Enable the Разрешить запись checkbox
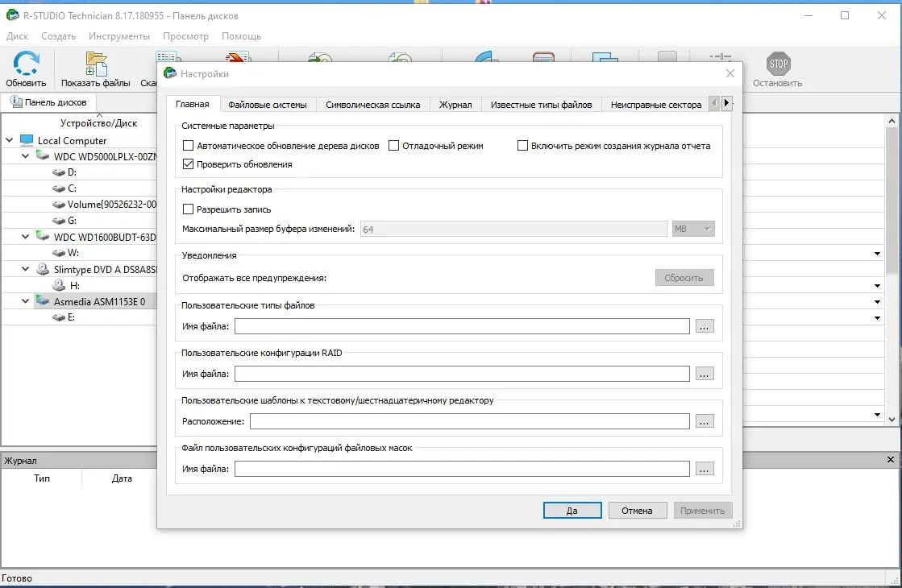 (x=188, y=209)
